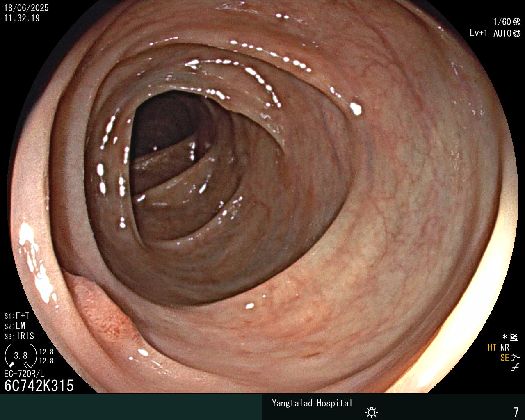Click the scope model EC-720R/L
The height and width of the screenshot is (420, 525).
24,374
